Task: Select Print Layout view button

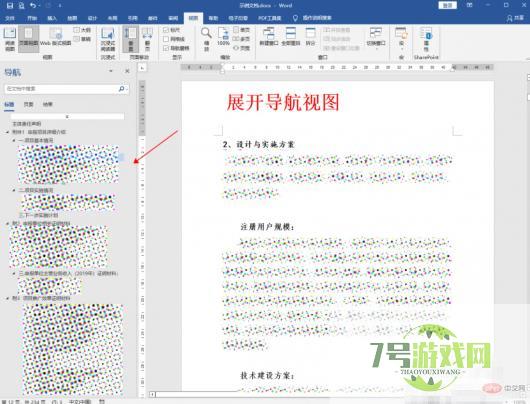Action: [28, 39]
